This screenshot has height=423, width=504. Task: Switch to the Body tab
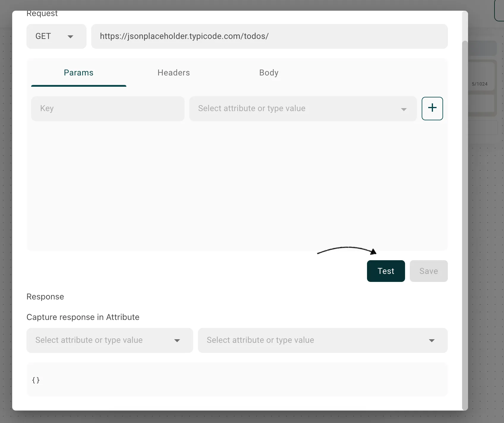pos(269,72)
